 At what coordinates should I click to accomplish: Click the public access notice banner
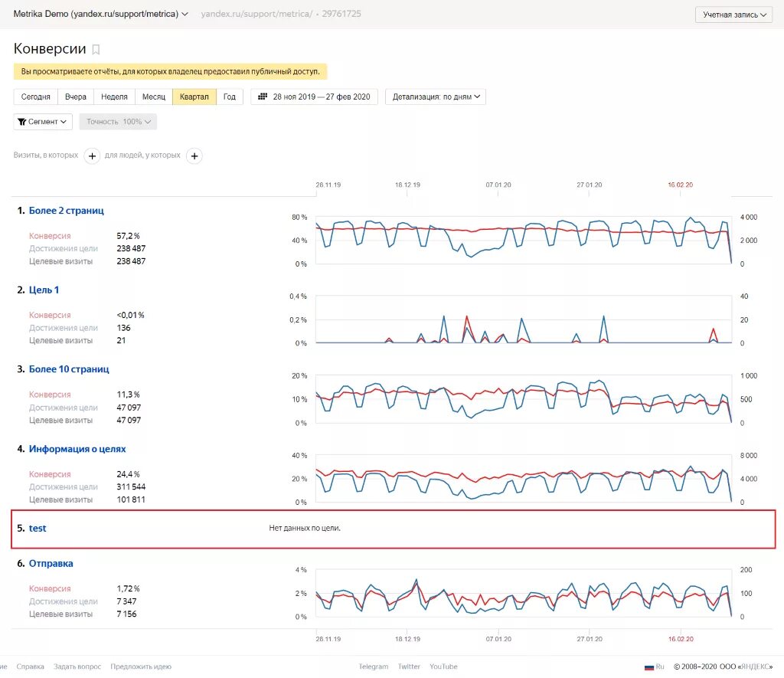[x=170, y=71]
